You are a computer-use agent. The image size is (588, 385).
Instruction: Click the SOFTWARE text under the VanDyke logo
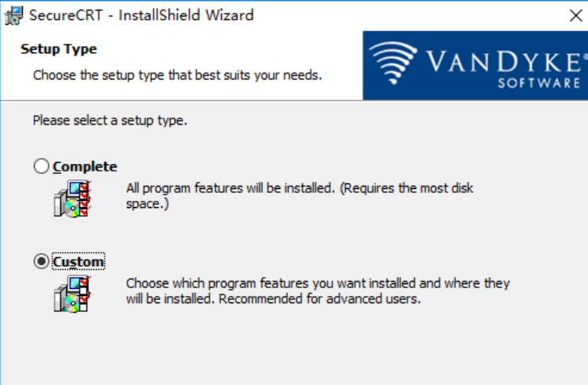[x=540, y=83]
